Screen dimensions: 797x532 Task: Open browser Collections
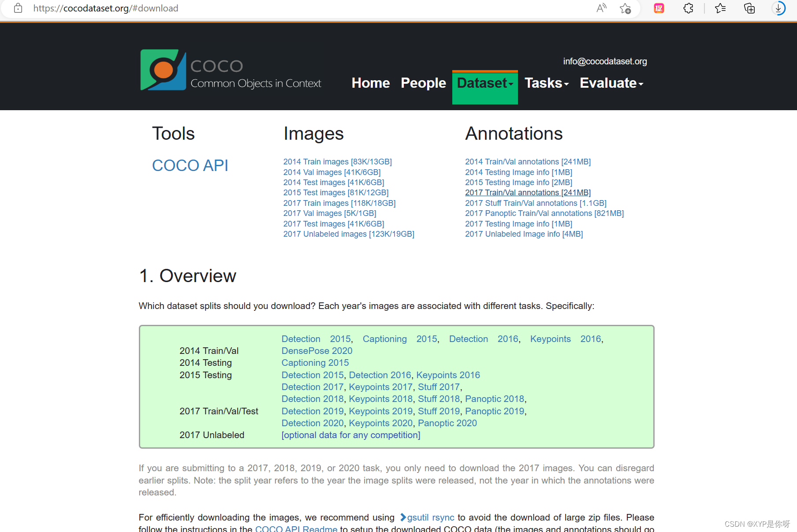749,8
